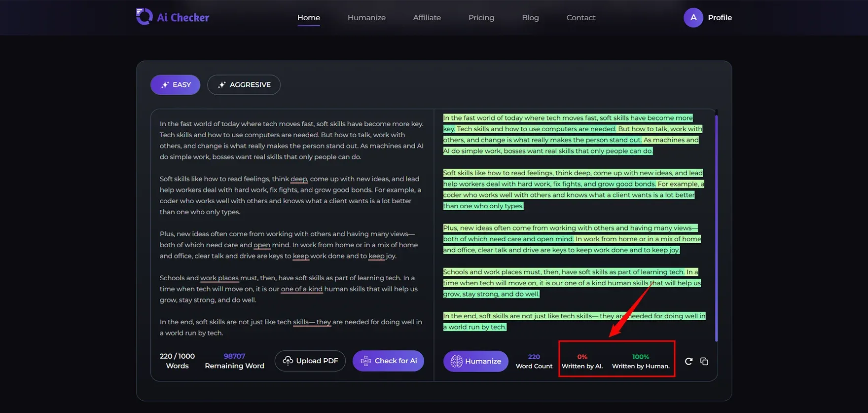Open the Contact nav link

(x=581, y=18)
